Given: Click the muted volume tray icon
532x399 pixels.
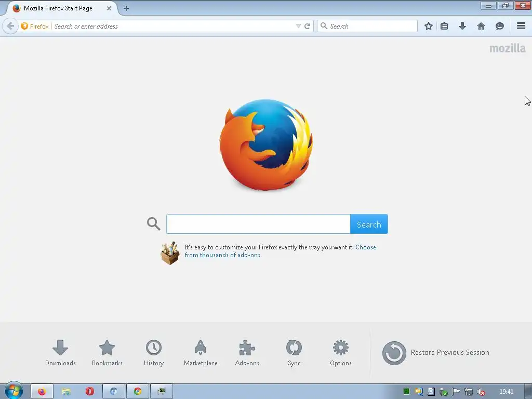Looking at the screenshot, I should (x=481, y=392).
